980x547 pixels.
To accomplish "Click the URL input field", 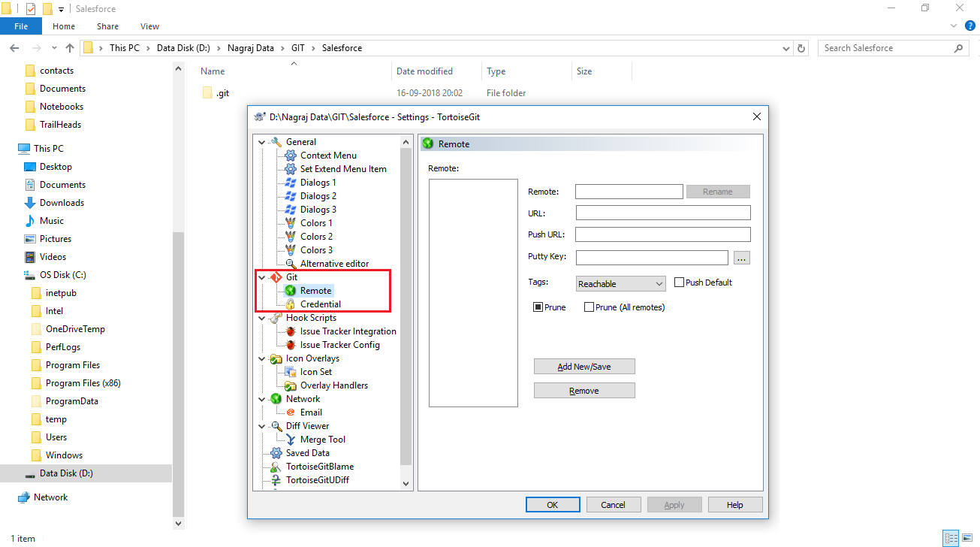I will 663,213.
